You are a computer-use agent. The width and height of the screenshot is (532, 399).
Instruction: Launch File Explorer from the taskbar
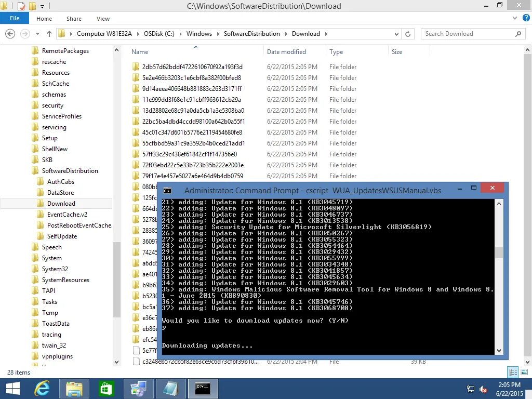tap(74, 388)
